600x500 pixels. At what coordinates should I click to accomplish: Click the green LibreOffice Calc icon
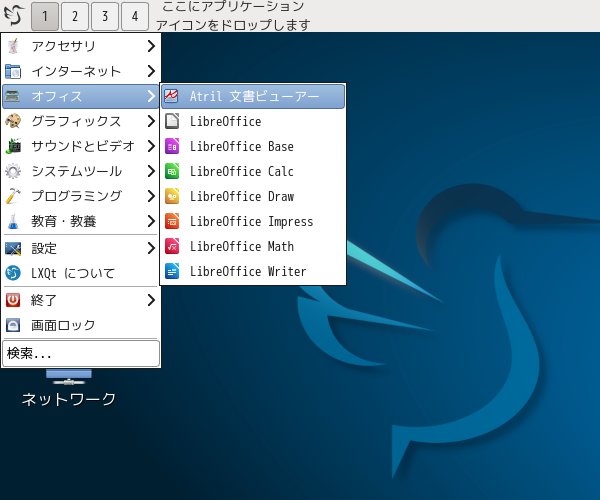coord(172,171)
